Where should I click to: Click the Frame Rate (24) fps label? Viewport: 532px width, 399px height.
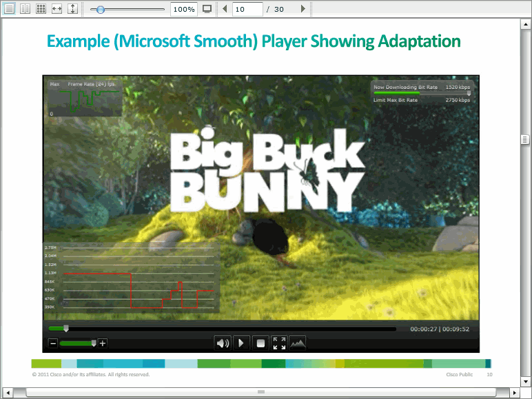click(91, 84)
